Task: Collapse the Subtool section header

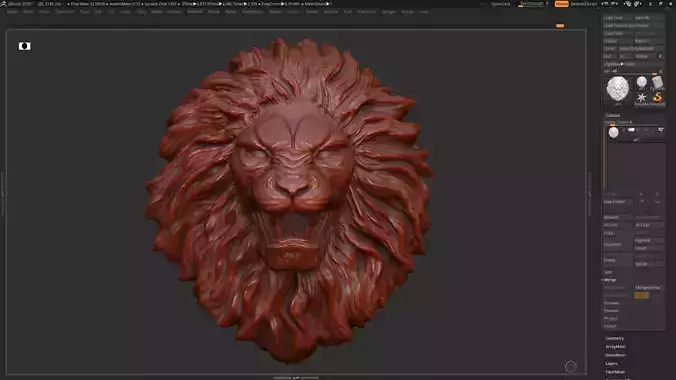Action: [613, 115]
